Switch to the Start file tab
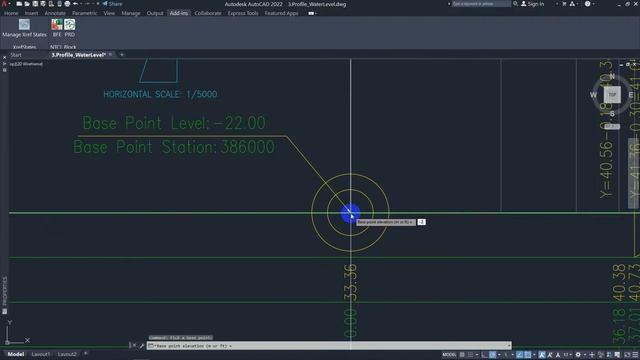The height and width of the screenshot is (360, 640). tap(16, 55)
